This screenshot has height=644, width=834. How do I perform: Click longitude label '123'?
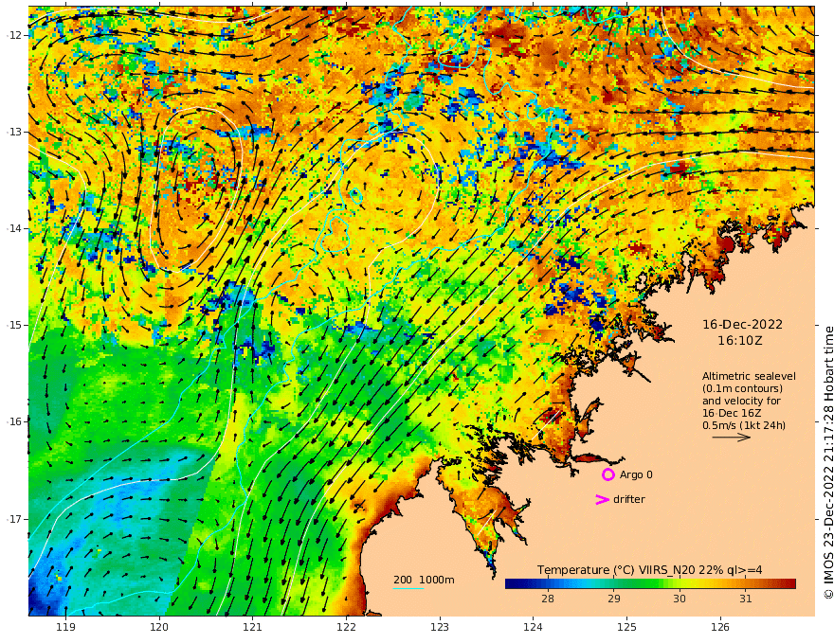[x=440, y=628]
